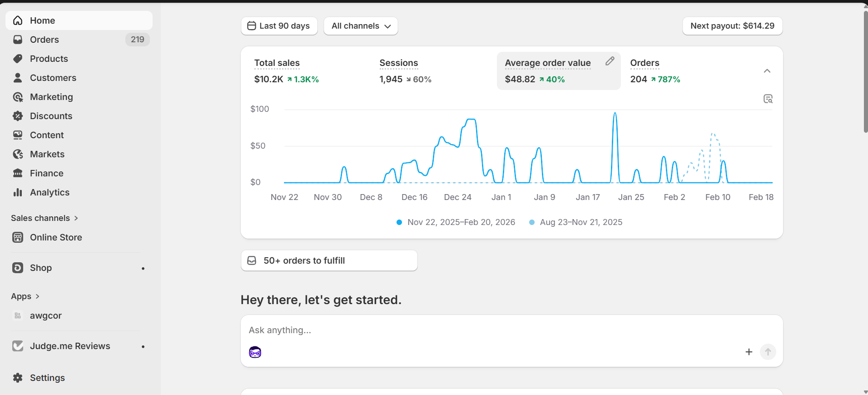This screenshot has height=395, width=868.
Task: Click the Settings gear icon
Action: [x=18, y=378]
